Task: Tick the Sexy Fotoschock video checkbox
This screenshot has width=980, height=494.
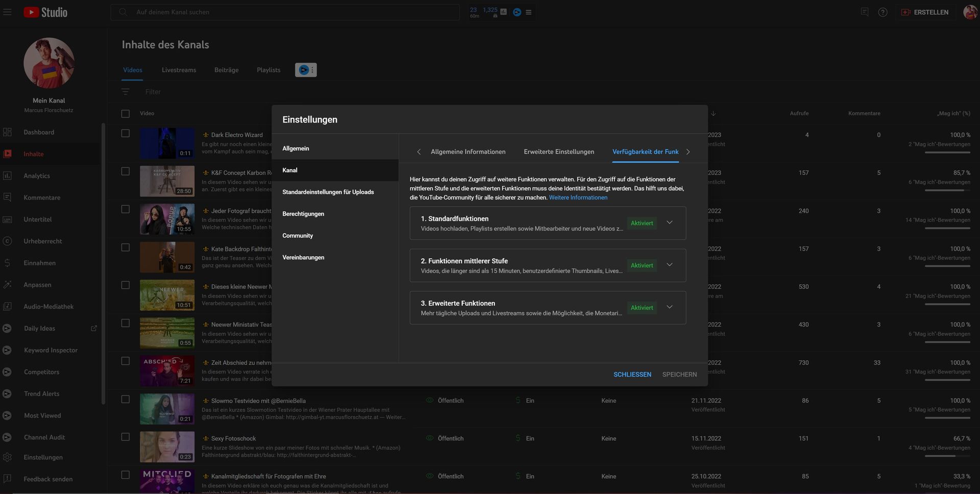Action: pyautogui.click(x=125, y=437)
